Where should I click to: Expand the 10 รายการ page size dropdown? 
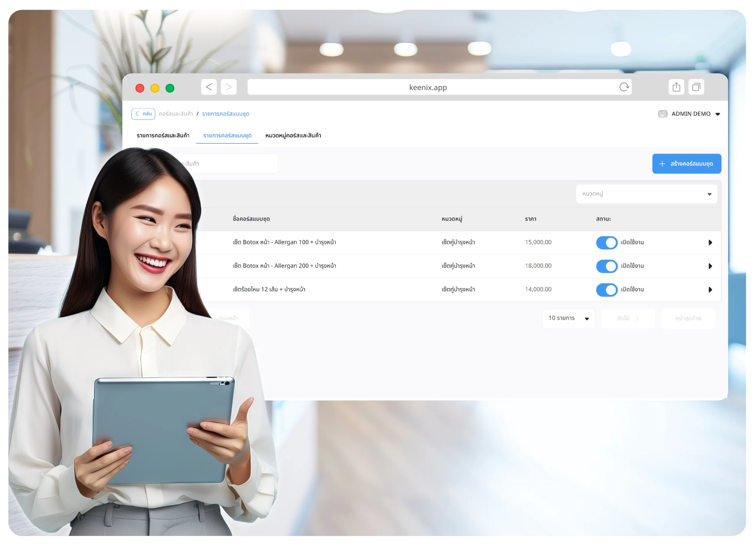tap(568, 318)
